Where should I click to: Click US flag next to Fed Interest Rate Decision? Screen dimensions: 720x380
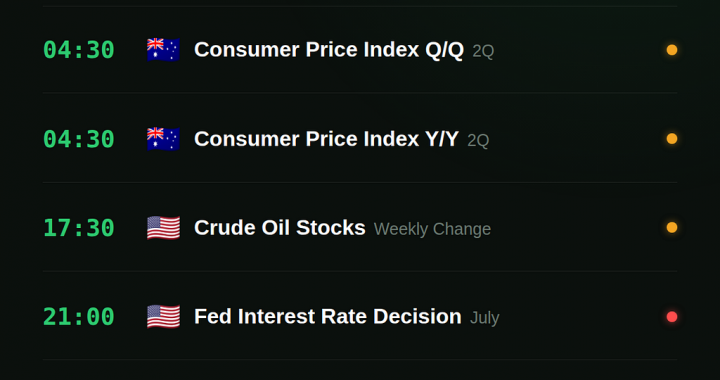[163, 317]
